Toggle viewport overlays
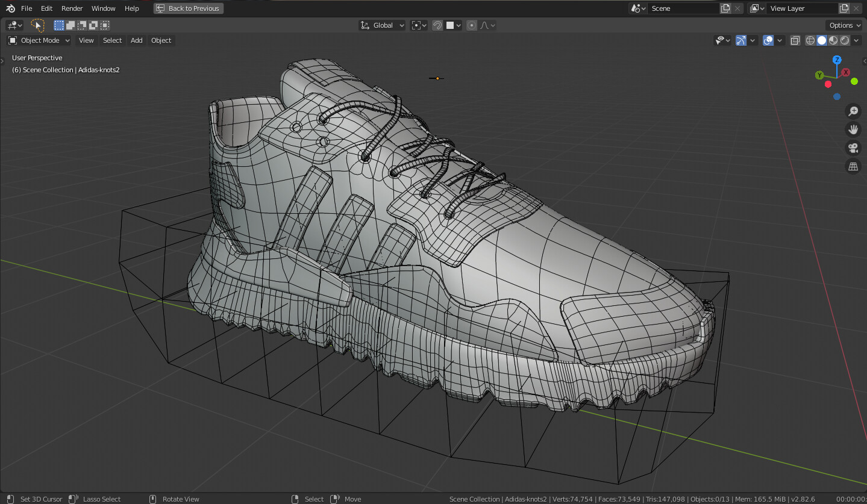 (x=768, y=40)
